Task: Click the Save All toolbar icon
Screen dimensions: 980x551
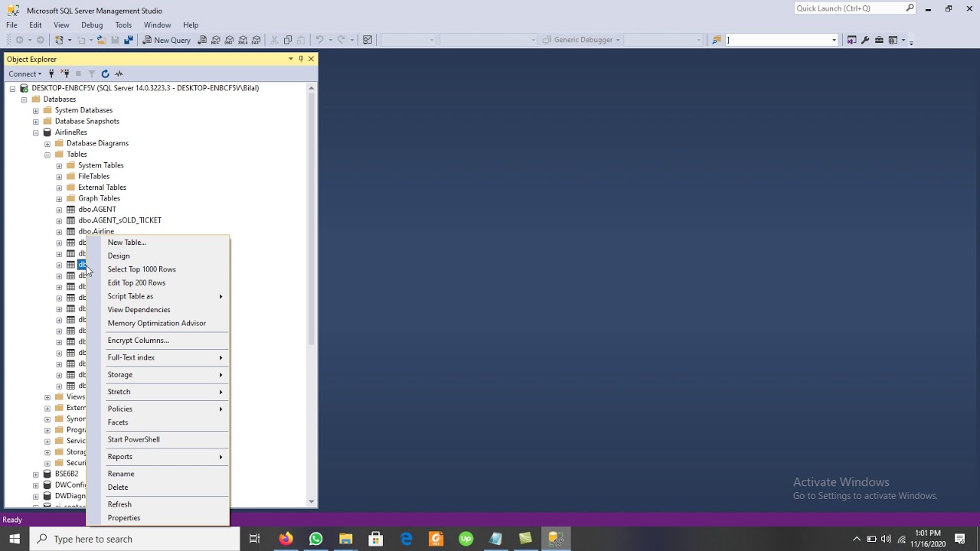Action: click(128, 40)
